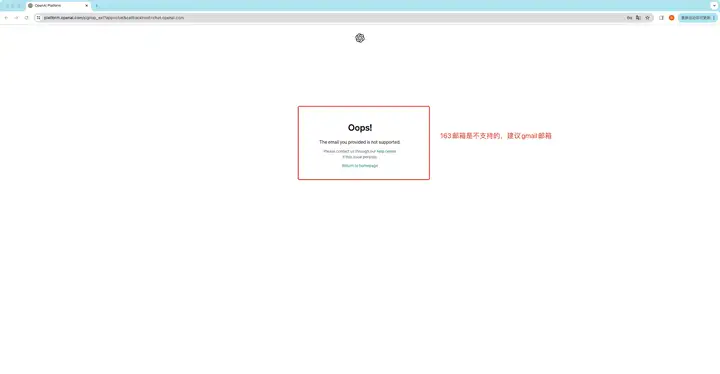The width and height of the screenshot is (720, 374).
Task: Click "The email you provided is not supported" text
Action: pos(360,142)
